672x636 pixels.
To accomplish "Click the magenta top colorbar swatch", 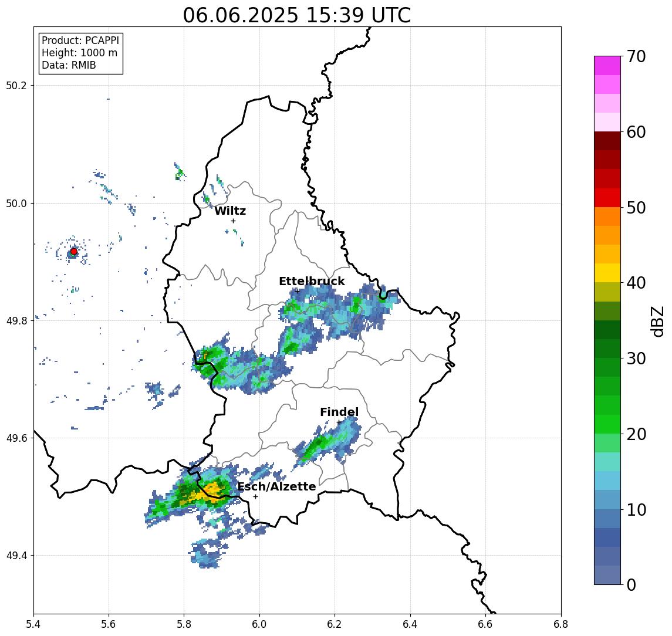I will [607, 66].
